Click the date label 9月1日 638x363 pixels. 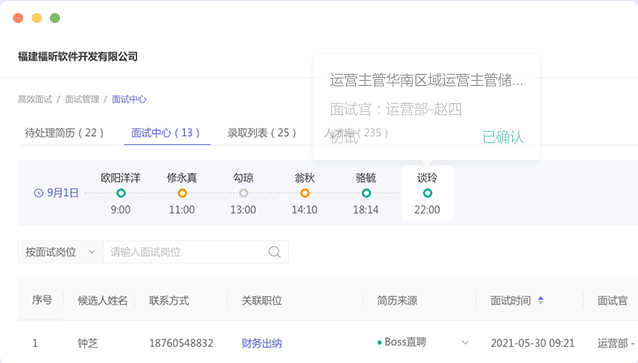63,193
